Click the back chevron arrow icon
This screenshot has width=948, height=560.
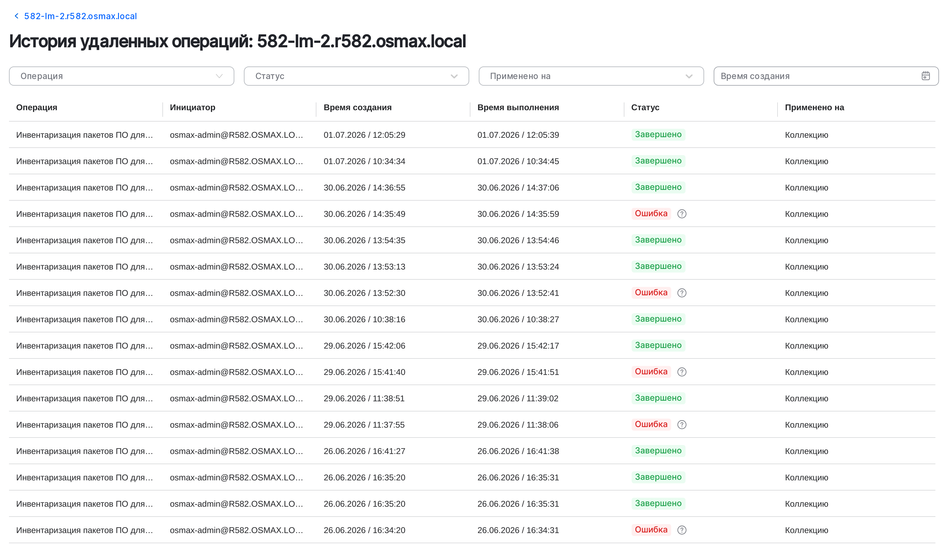(x=16, y=16)
